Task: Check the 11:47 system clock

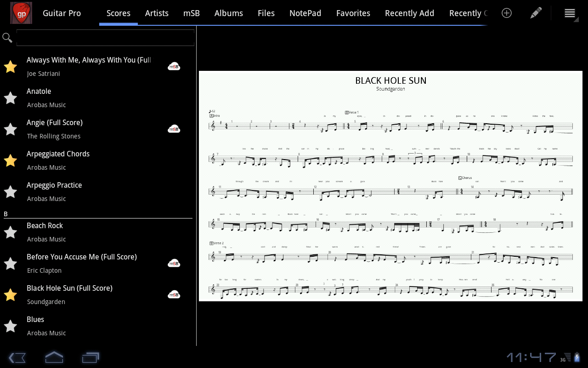Action: click(x=531, y=357)
